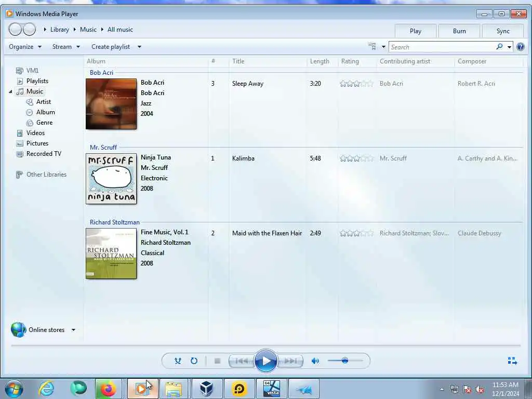The width and height of the screenshot is (532, 399).
Task: Click Create playlist button
Action: coord(111,47)
